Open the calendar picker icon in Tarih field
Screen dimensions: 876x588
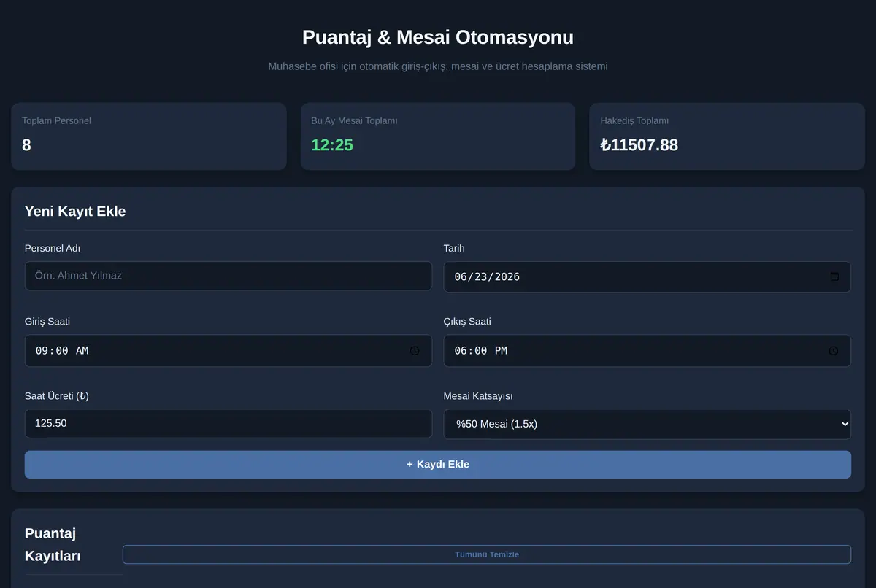(x=834, y=277)
